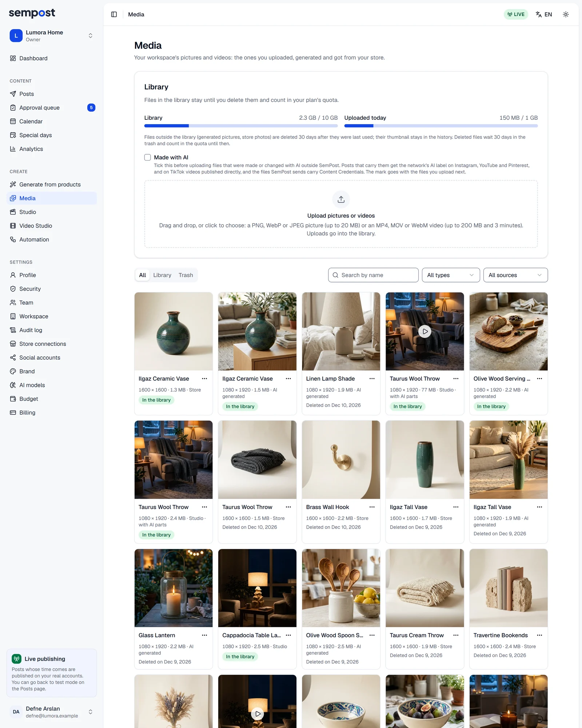Image resolution: width=582 pixels, height=728 pixels.
Task: Click the Library storage progress bar
Action: click(x=241, y=126)
